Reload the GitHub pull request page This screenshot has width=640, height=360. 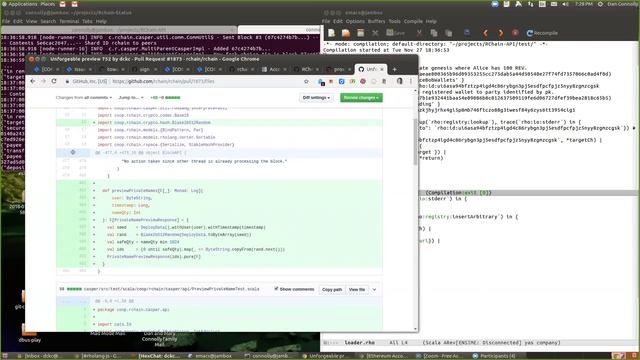click(54, 81)
